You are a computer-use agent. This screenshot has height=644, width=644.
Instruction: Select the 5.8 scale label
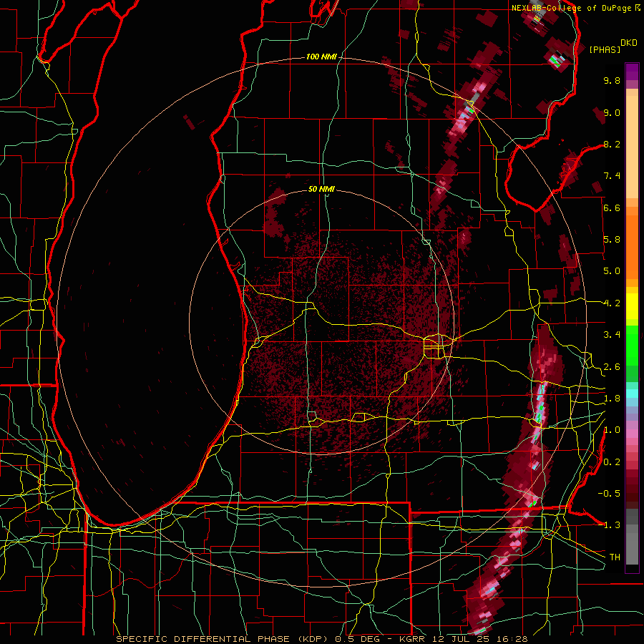click(612, 240)
